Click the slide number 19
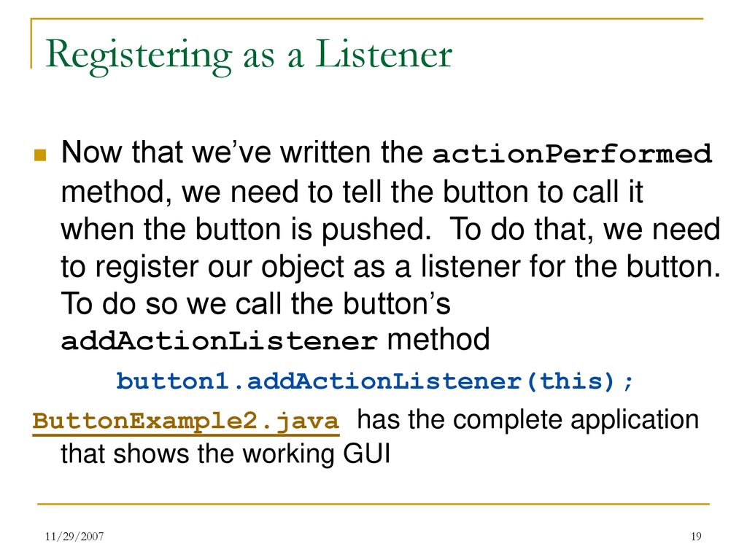 point(695,537)
